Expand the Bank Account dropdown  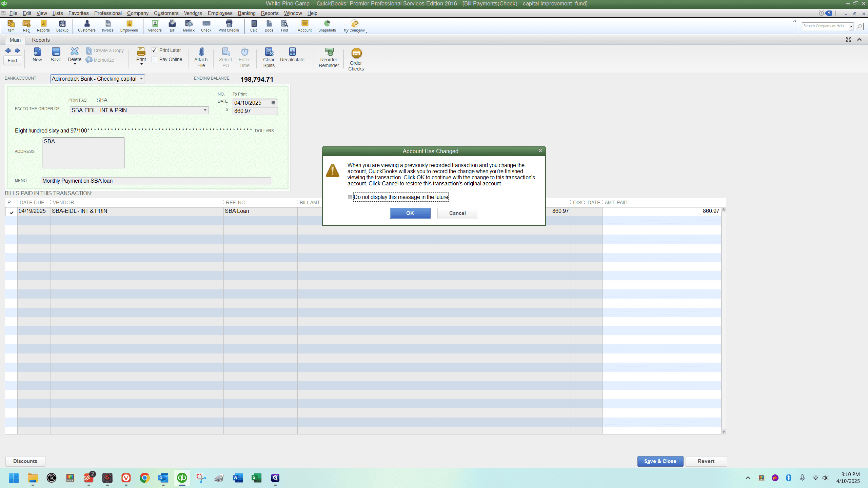pos(141,79)
